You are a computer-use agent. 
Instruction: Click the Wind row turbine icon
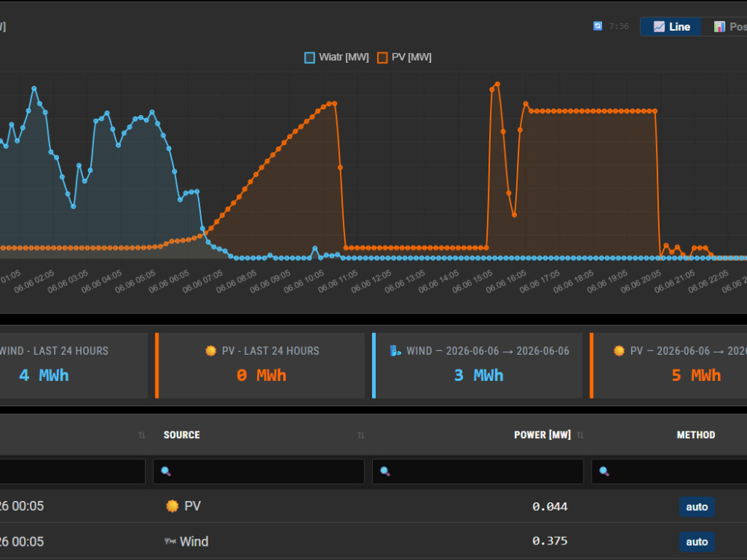170,541
